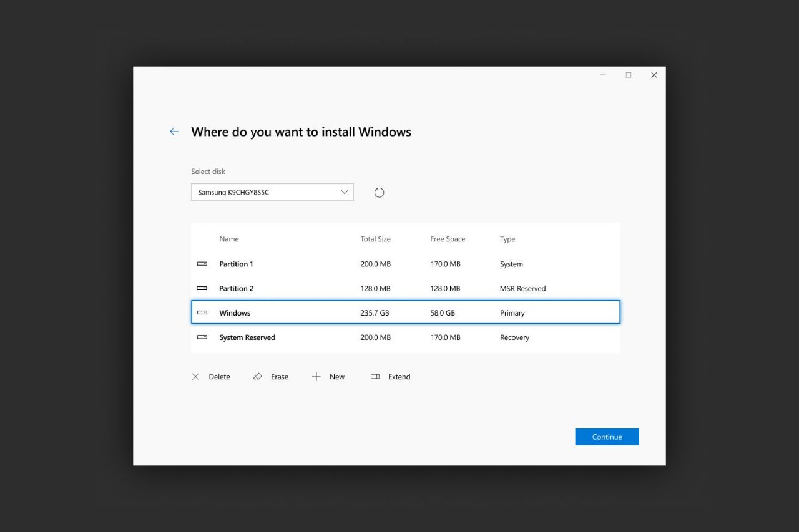Click the 128.0 MB free space of Partition 2
Viewport: 799px width, 532px height.
(445, 288)
